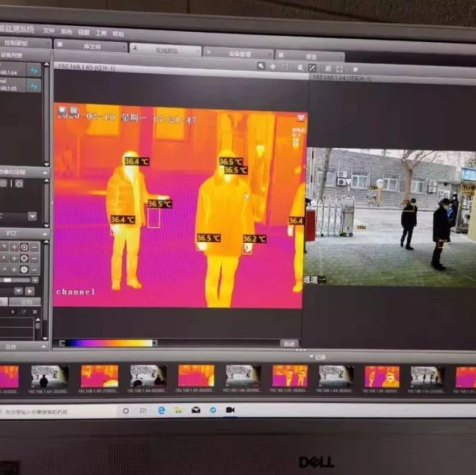Open thermal thumbnail showing two standing people

tap(290, 376)
